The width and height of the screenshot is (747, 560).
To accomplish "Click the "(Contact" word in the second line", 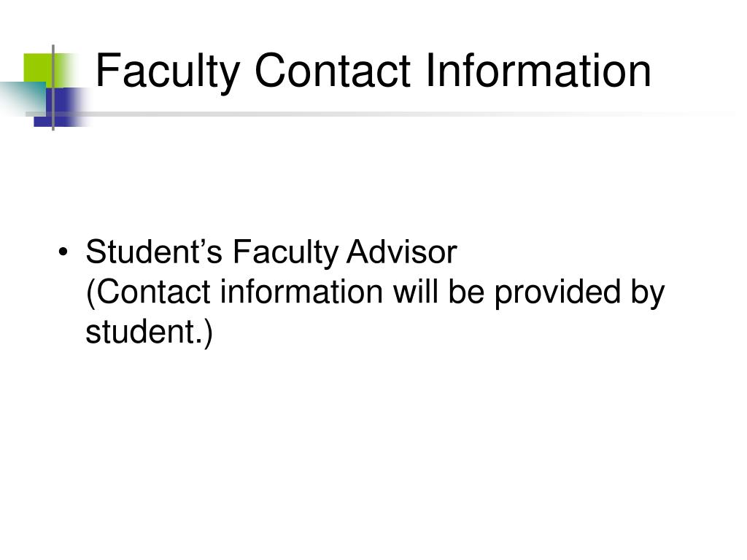I will pos(147,292).
